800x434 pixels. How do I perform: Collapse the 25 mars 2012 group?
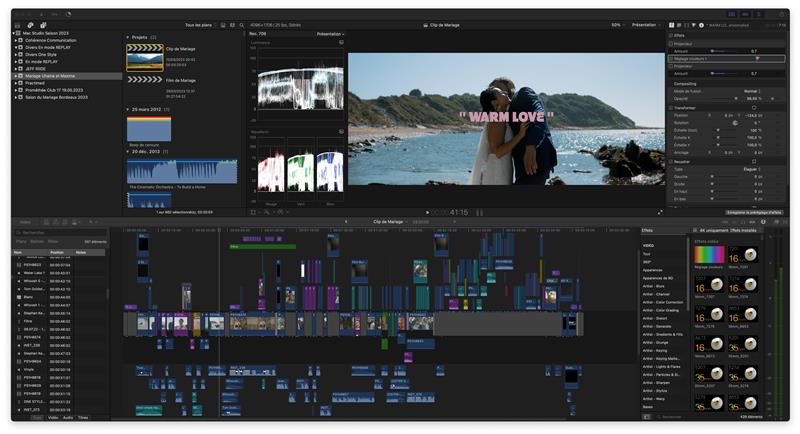point(128,109)
